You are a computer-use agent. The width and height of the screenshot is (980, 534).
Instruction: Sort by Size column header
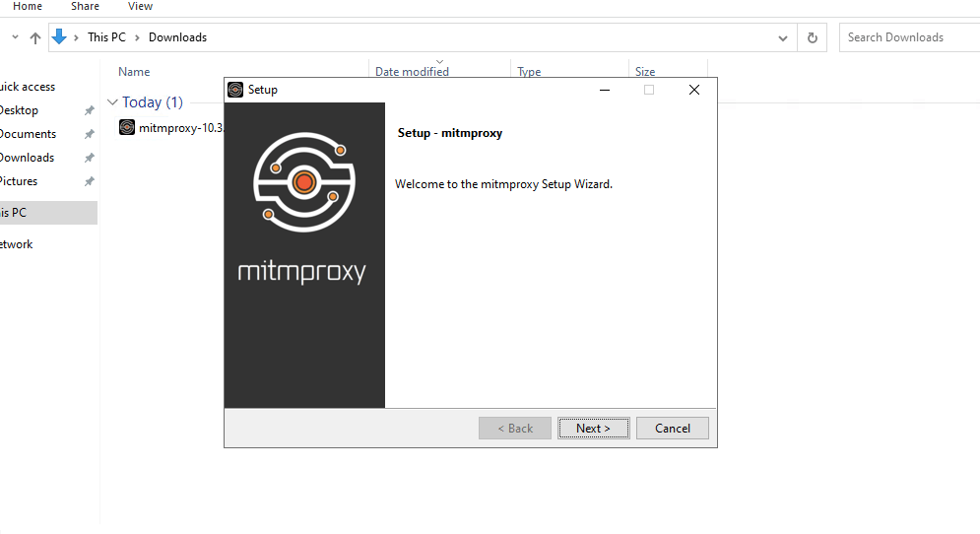click(x=645, y=72)
